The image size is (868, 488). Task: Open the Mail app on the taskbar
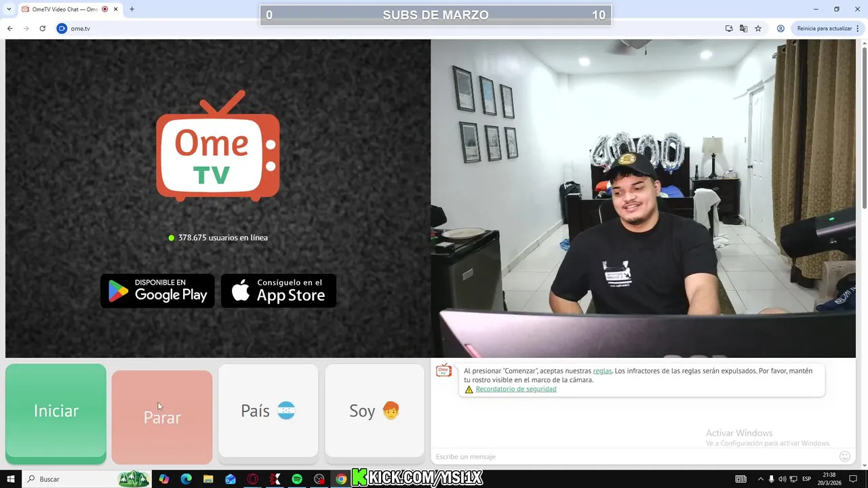click(x=231, y=479)
